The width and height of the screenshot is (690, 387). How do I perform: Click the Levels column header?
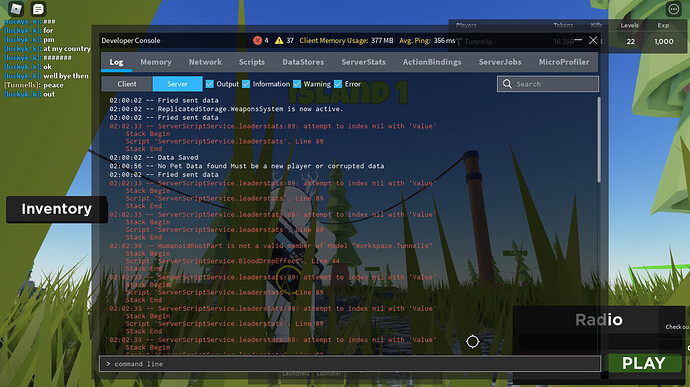click(629, 26)
